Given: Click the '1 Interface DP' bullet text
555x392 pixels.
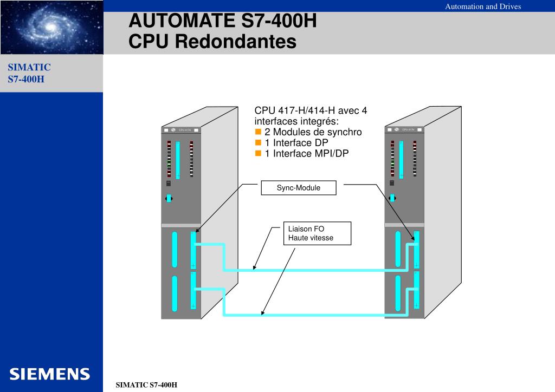Looking at the screenshot, I should pos(296,143).
